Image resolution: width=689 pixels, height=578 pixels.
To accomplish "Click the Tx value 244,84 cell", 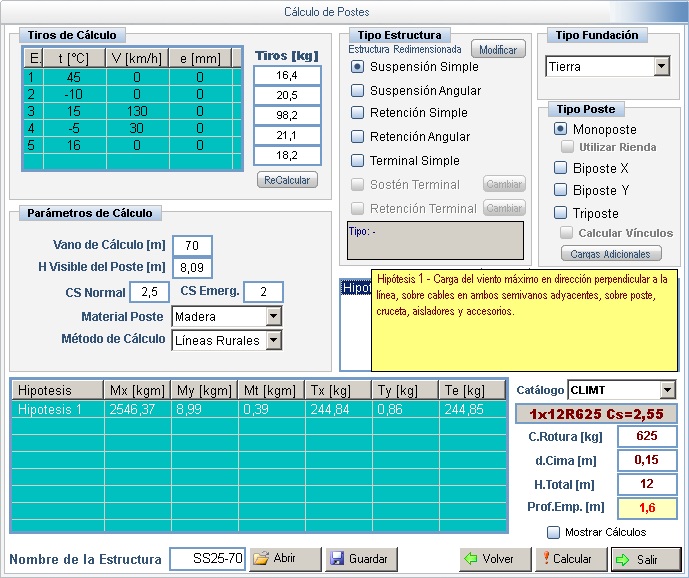I will [338, 409].
